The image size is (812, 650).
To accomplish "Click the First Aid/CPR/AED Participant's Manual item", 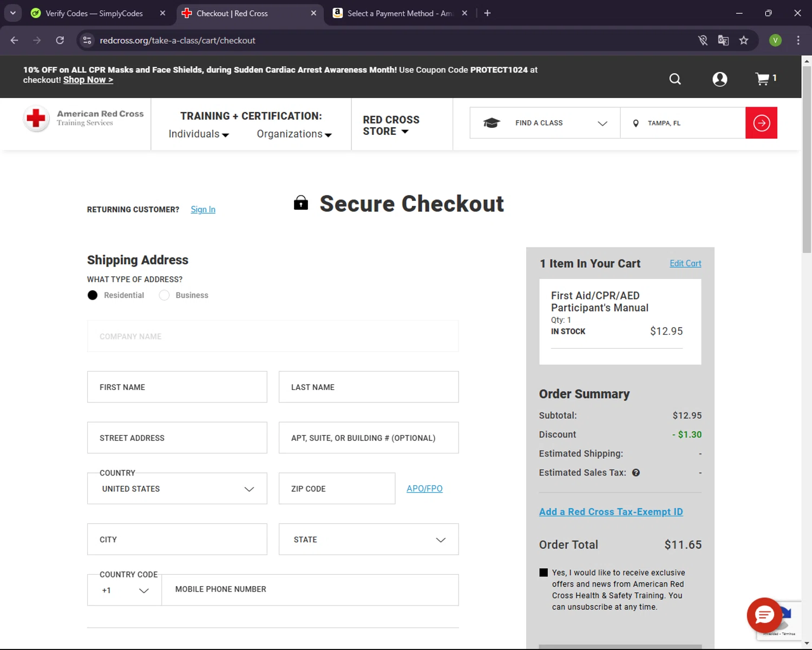I will (600, 302).
